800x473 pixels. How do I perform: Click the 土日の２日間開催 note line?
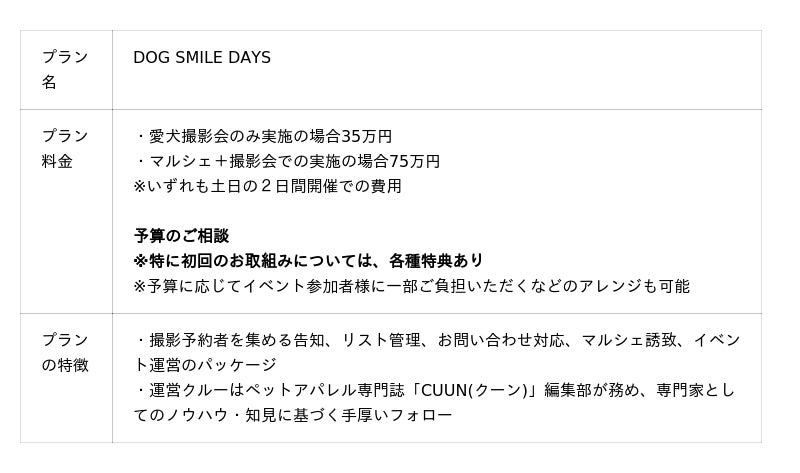pos(267,186)
